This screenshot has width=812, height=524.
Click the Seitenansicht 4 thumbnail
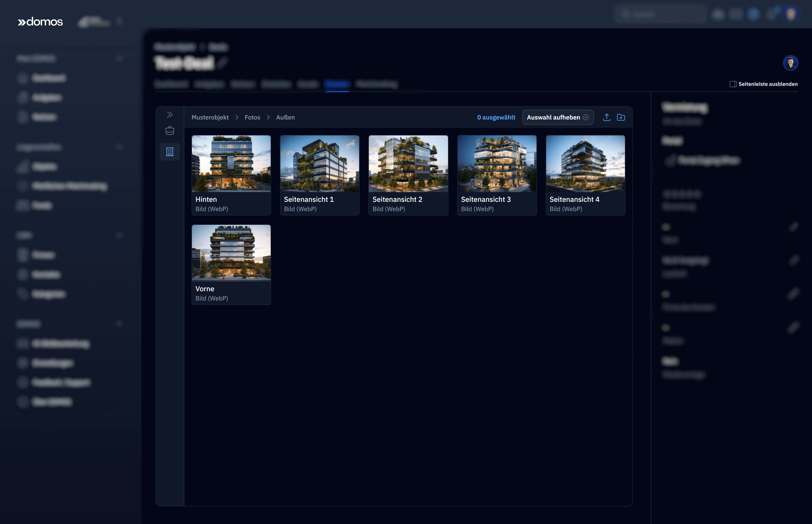(585, 164)
